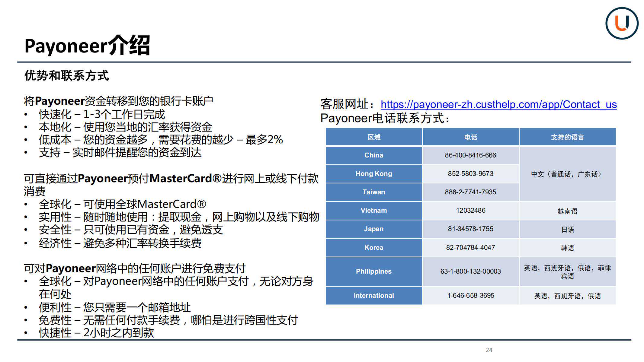Click the circular U logo icon
This screenshot has width=644, height=362.
tap(622, 23)
